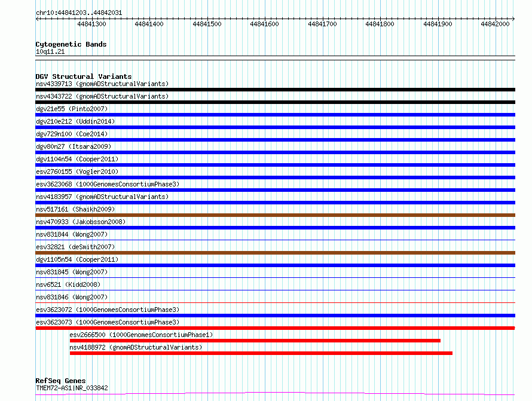
Task: Open variant dgv210e212 (Uddin2014)
Action: click(75, 121)
